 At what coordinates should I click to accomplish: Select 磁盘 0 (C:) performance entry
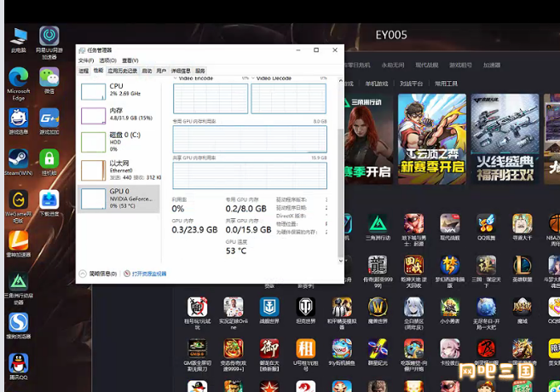tap(118, 141)
